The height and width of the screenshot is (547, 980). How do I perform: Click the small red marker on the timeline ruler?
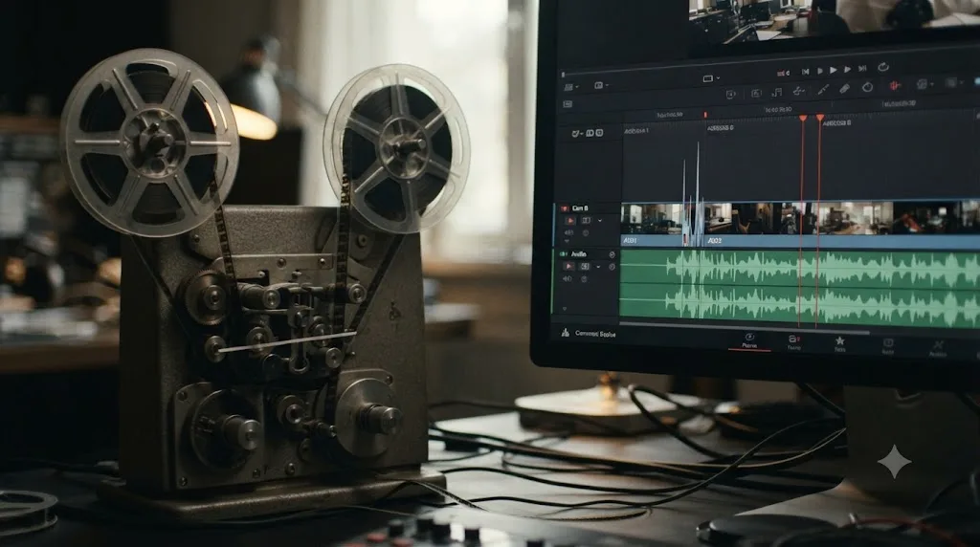(x=705, y=115)
